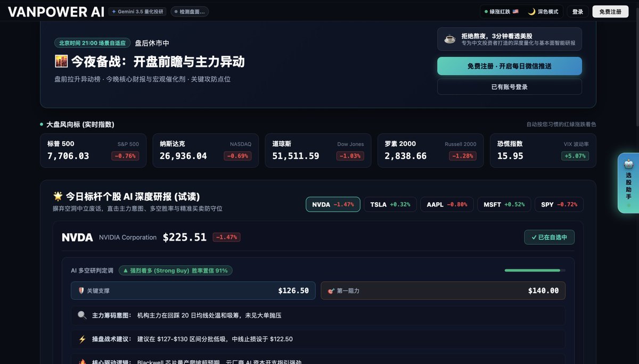The image size is (639, 364).
Task: Click the win-rate confidence progress bar
Action: 535,270
